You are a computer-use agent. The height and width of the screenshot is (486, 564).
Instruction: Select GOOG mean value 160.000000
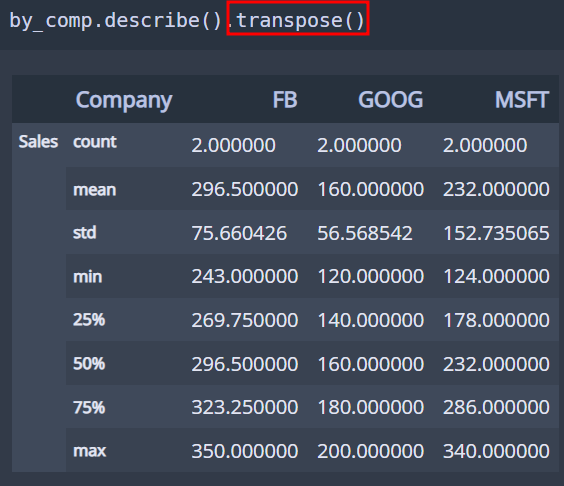click(370, 190)
